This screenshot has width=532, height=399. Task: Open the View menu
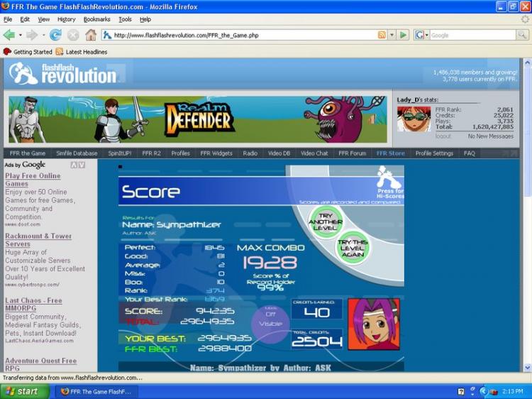coord(43,19)
